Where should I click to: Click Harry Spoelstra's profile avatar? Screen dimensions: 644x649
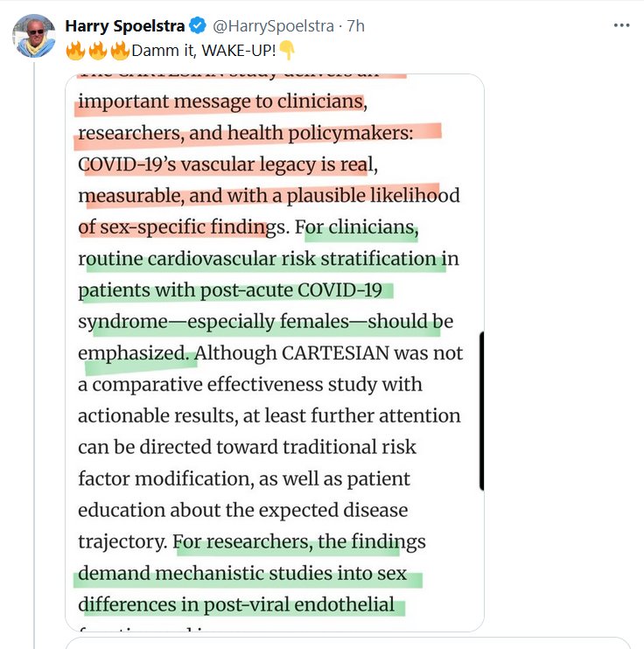[x=32, y=35]
